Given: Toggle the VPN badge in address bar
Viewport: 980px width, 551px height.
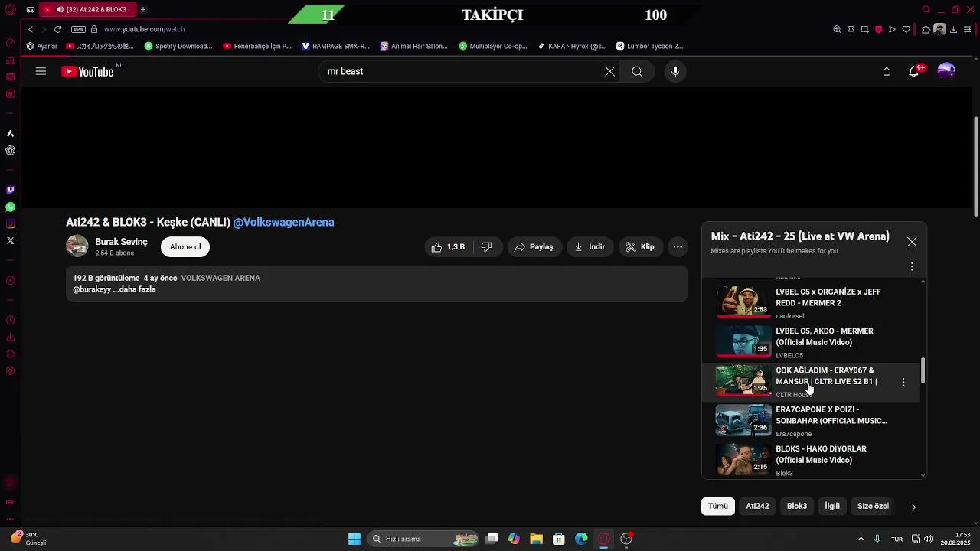Looking at the screenshot, I should pos(78,29).
